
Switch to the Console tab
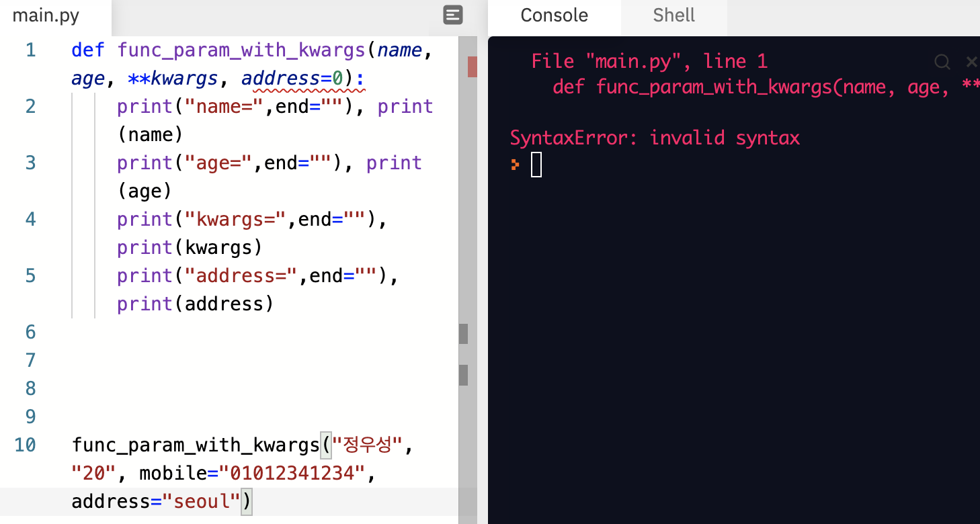coord(554,15)
